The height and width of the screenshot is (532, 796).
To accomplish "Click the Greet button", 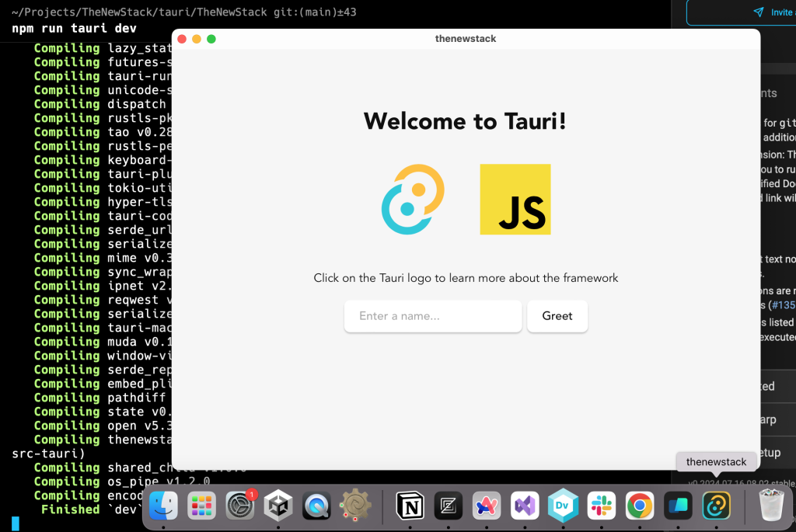I will [557, 316].
